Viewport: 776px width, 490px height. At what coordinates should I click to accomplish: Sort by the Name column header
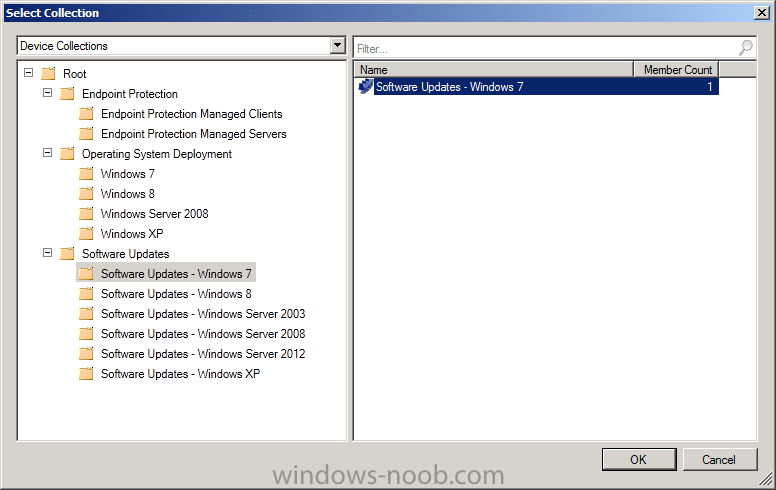(493, 70)
